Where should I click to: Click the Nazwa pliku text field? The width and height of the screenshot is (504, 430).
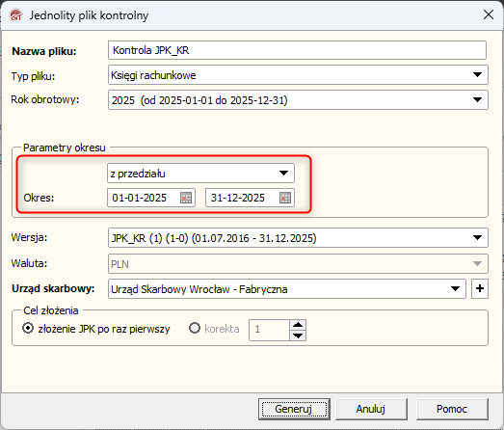297,50
